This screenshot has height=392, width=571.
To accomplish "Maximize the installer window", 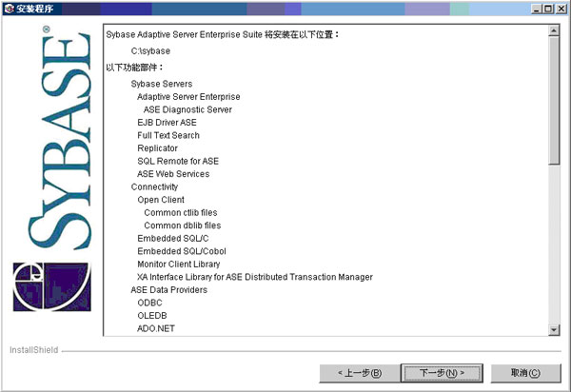I will [x=548, y=9].
